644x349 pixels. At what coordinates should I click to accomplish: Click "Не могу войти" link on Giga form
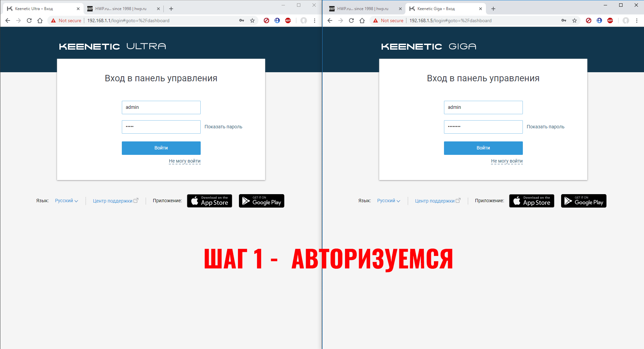coord(507,161)
